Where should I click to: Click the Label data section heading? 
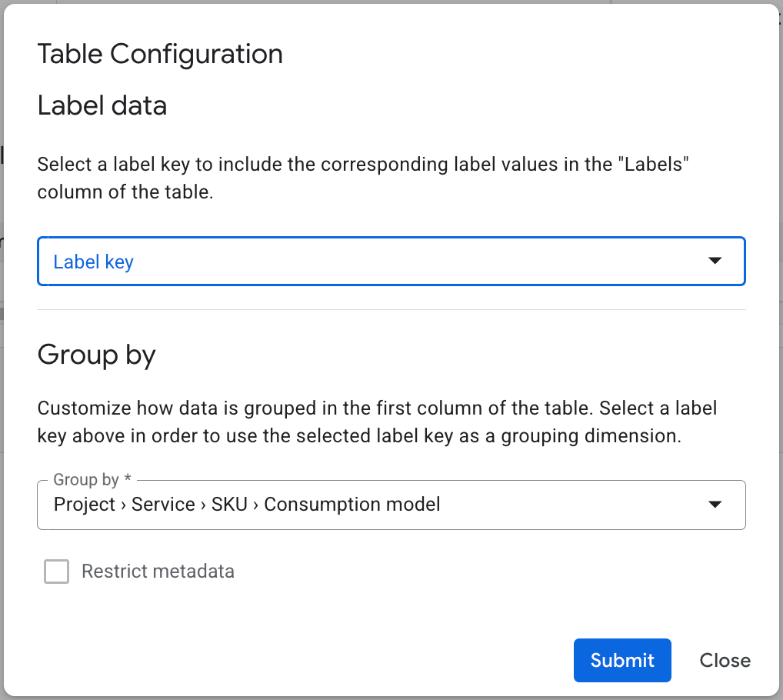tap(102, 105)
